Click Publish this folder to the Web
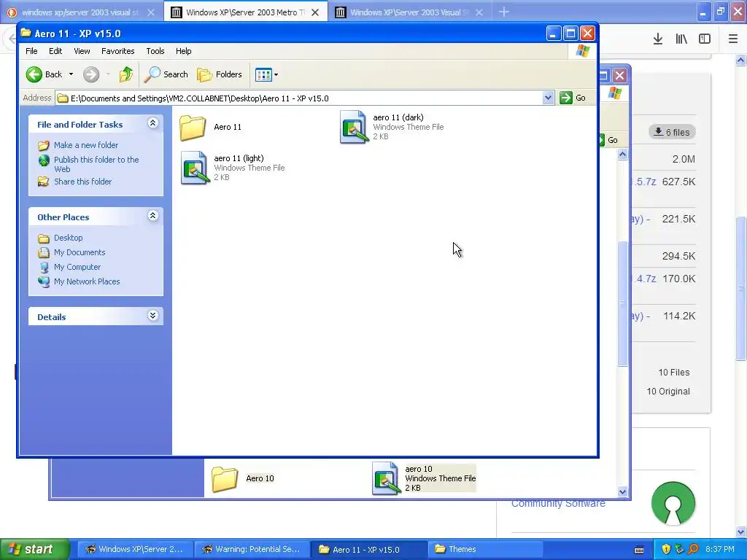The width and height of the screenshot is (747, 560). (x=96, y=164)
